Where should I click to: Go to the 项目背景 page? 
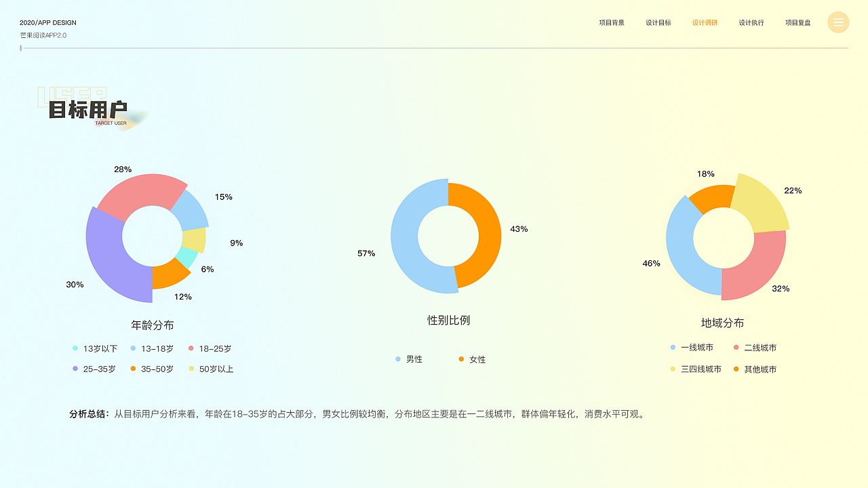(x=611, y=22)
